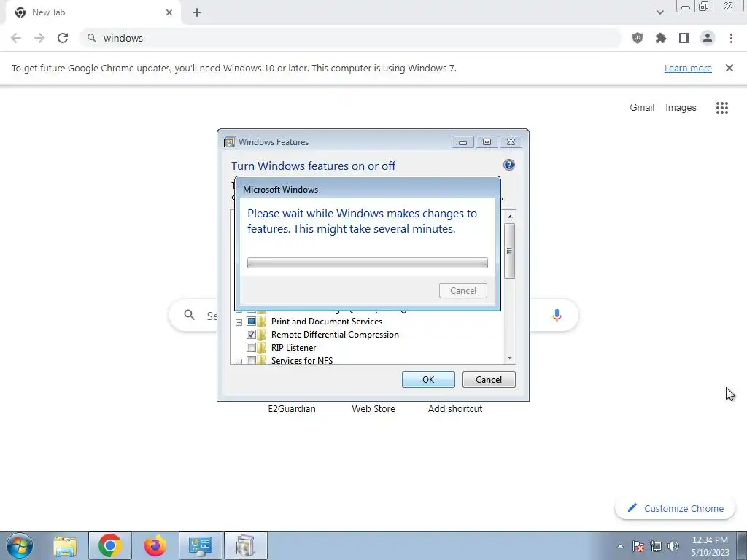This screenshot has height=560, width=747.
Task: Expand the Services for NFS tree node
Action: point(239,362)
